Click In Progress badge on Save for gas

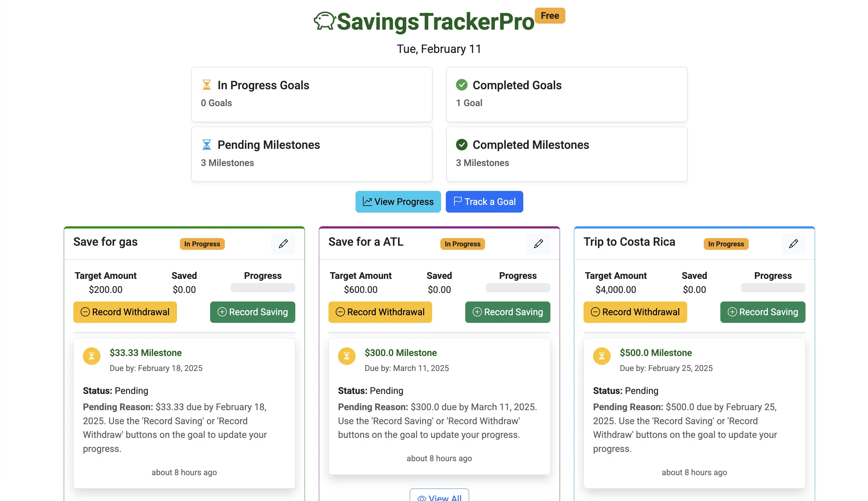(x=202, y=243)
